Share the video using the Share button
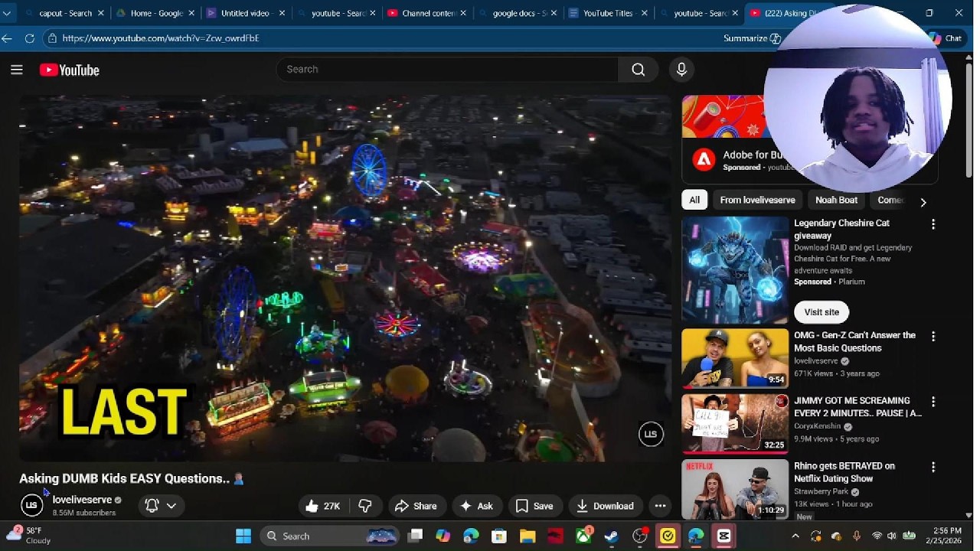The width and height of the screenshot is (980, 551). tap(416, 506)
